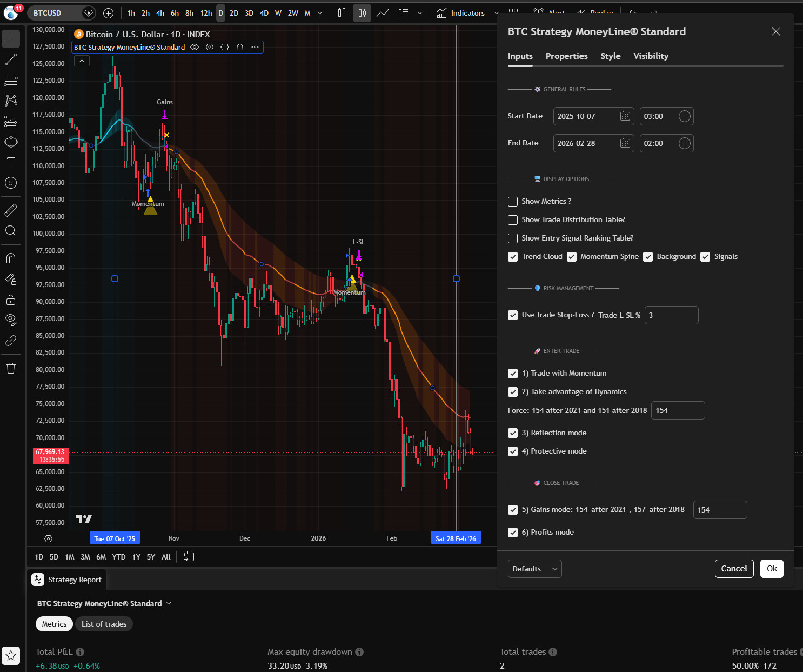Screen dimensions: 803x672
Task: Uncheck the Momentum Spine checkbox
Action: point(572,257)
